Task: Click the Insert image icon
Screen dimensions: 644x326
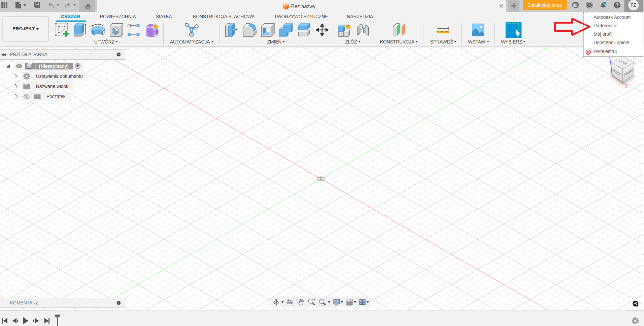Action: [x=478, y=30]
